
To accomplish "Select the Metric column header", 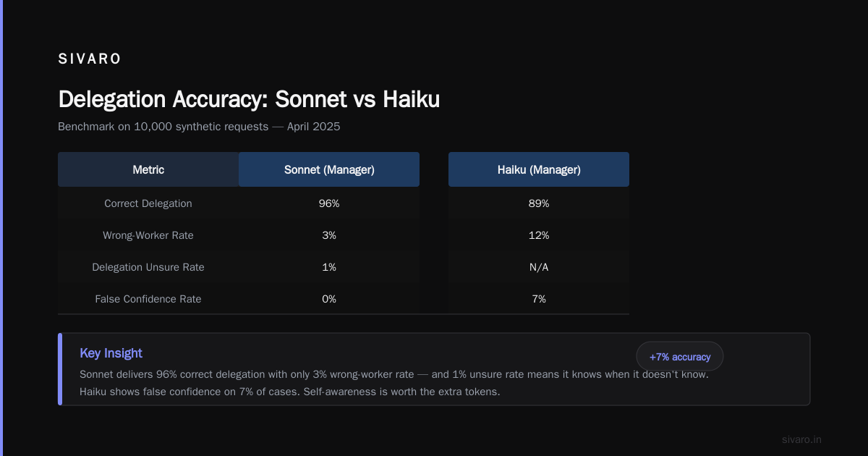I will click(x=148, y=169).
